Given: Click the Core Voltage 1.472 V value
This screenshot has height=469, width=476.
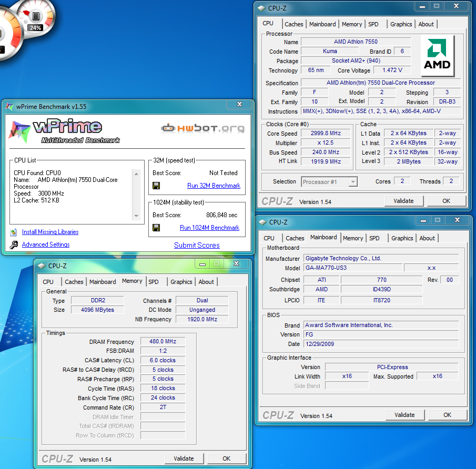Looking at the screenshot, I should (x=392, y=70).
